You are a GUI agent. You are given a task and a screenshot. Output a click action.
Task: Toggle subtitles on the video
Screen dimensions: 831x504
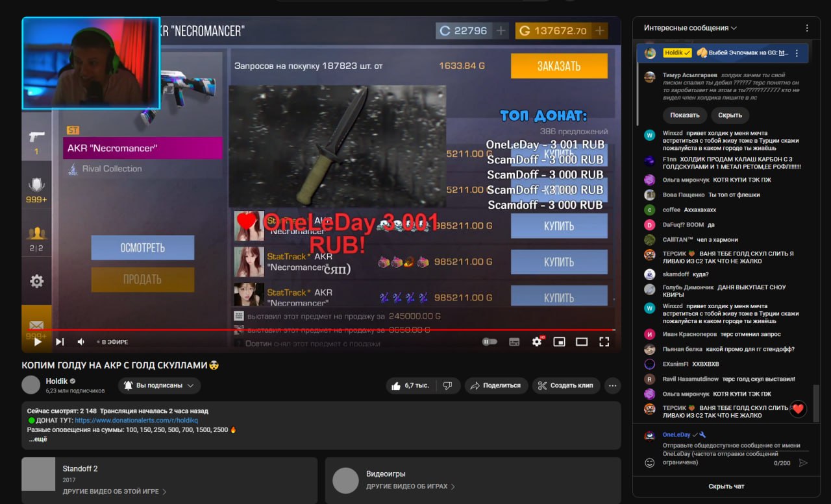coord(514,342)
